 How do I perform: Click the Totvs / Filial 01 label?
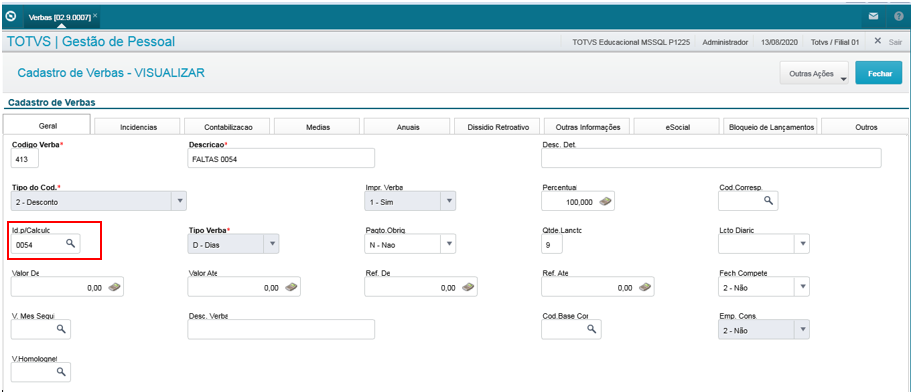pyautogui.click(x=835, y=42)
